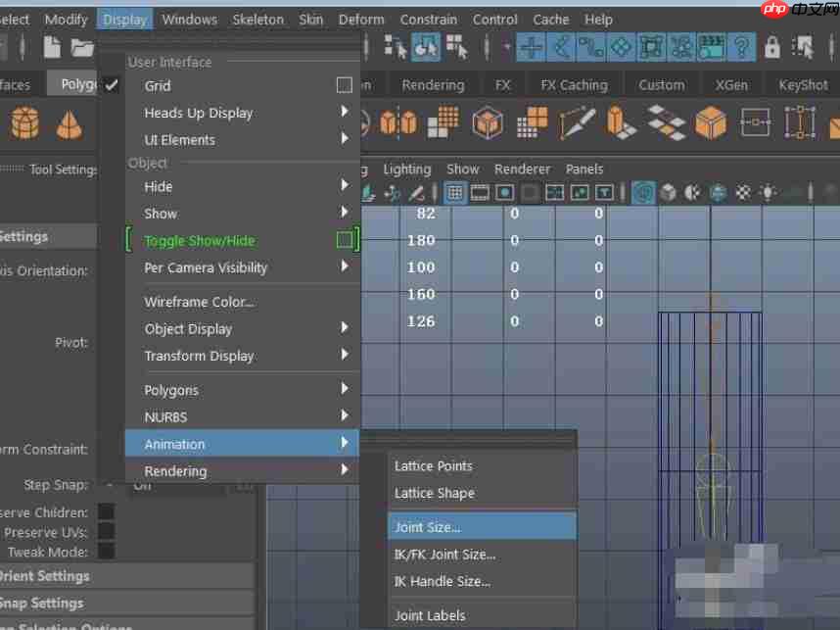
Task: Open Toggle Show/Hide option box
Action: tap(345, 240)
